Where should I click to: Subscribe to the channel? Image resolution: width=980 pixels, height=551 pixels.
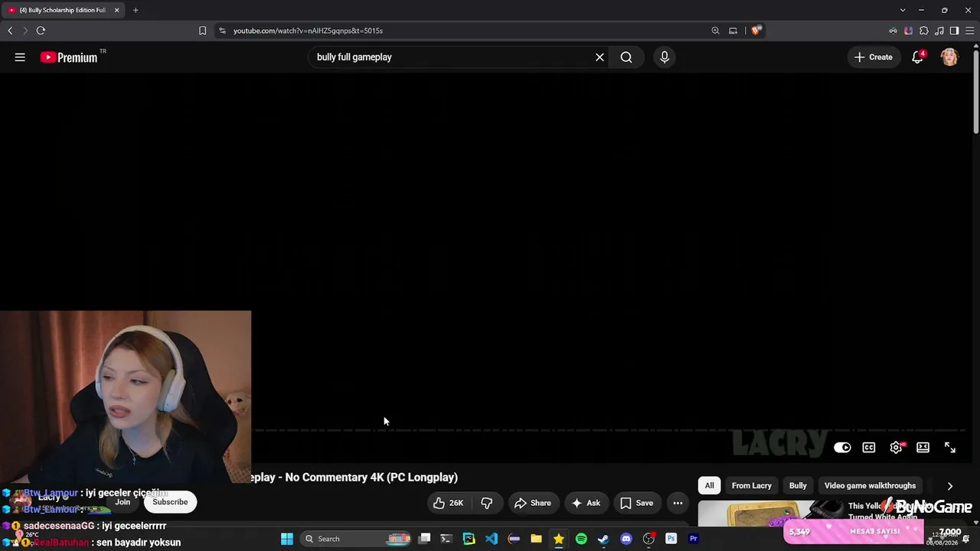pyautogui.click(x=170, y=502)
